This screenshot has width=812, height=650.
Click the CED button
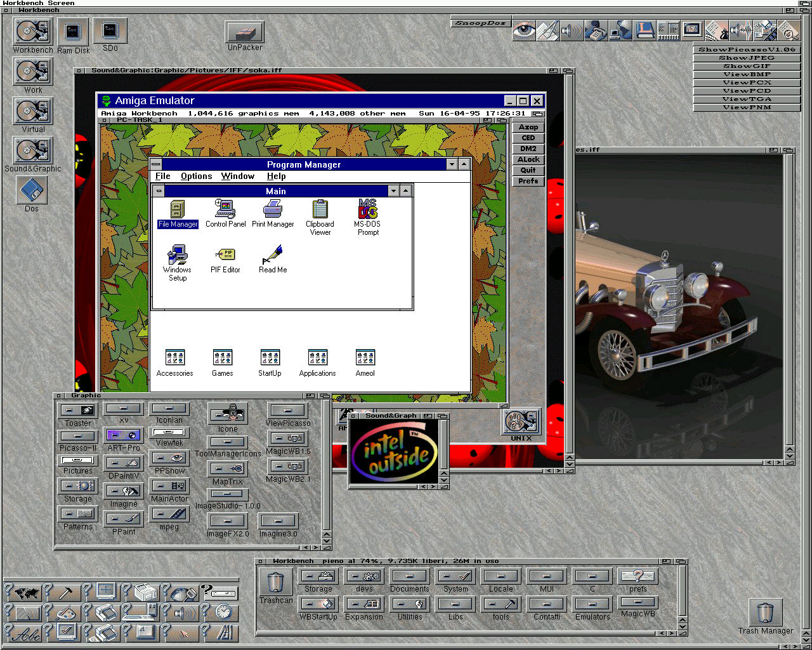coord(528,138)
